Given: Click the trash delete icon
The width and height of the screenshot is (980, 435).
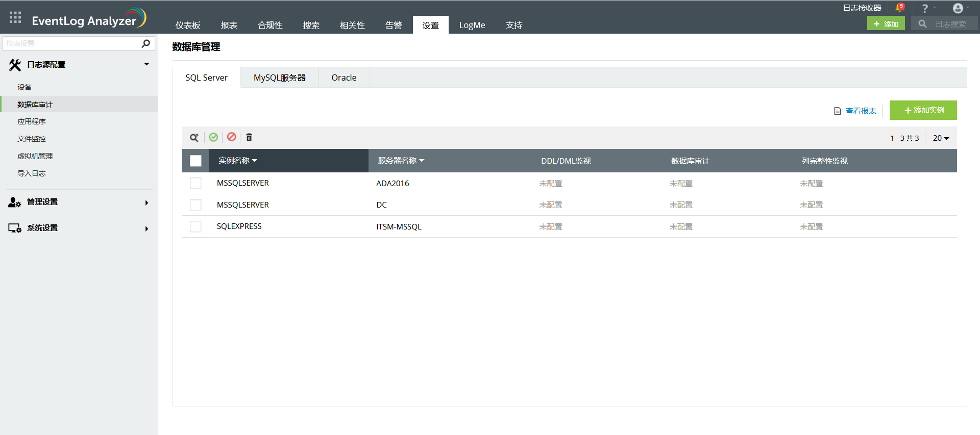Looking at the screenshot, I should point(249,137).
